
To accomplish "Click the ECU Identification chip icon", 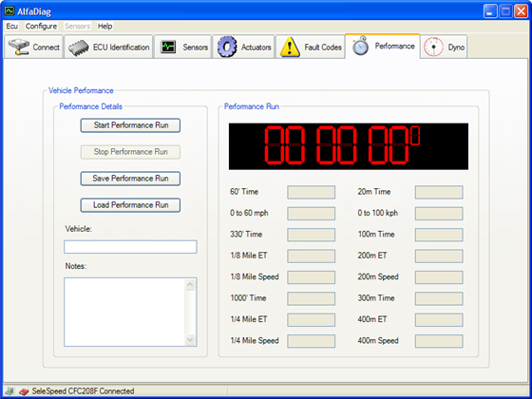I will pyautogui.click(x=79, y=47).
